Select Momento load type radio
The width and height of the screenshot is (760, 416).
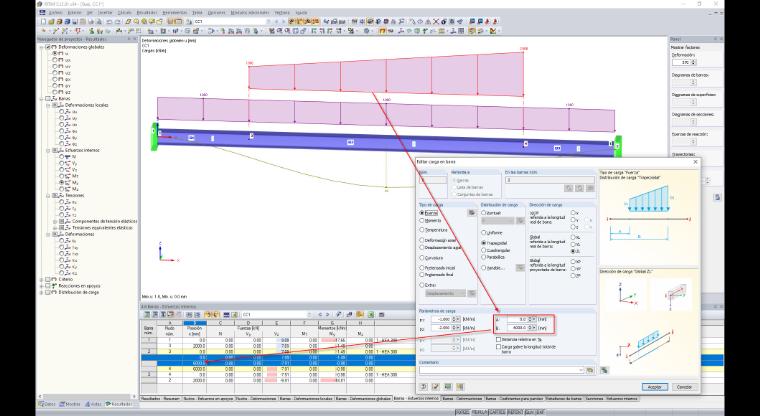[422, 221]
